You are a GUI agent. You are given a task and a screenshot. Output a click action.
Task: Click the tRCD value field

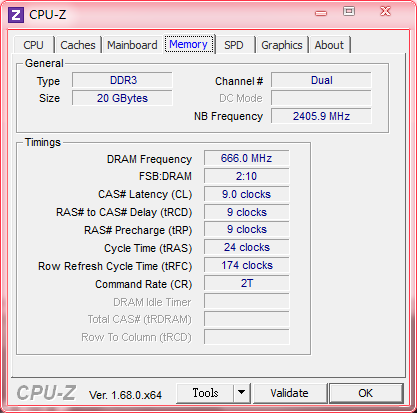pos(247,212)
